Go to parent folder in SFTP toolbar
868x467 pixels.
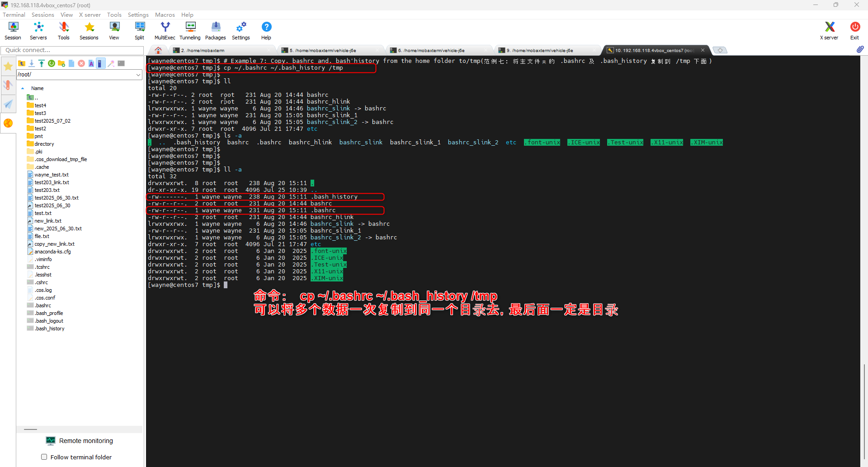click(22, 63)
